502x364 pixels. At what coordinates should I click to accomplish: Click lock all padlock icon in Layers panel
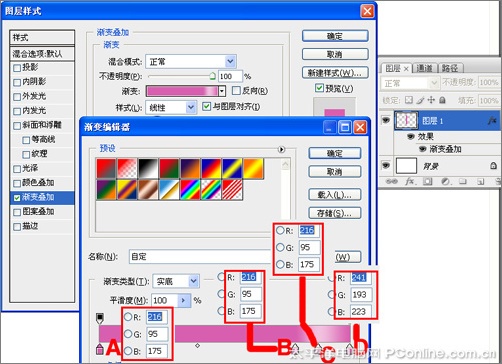[x=442, y=100]
